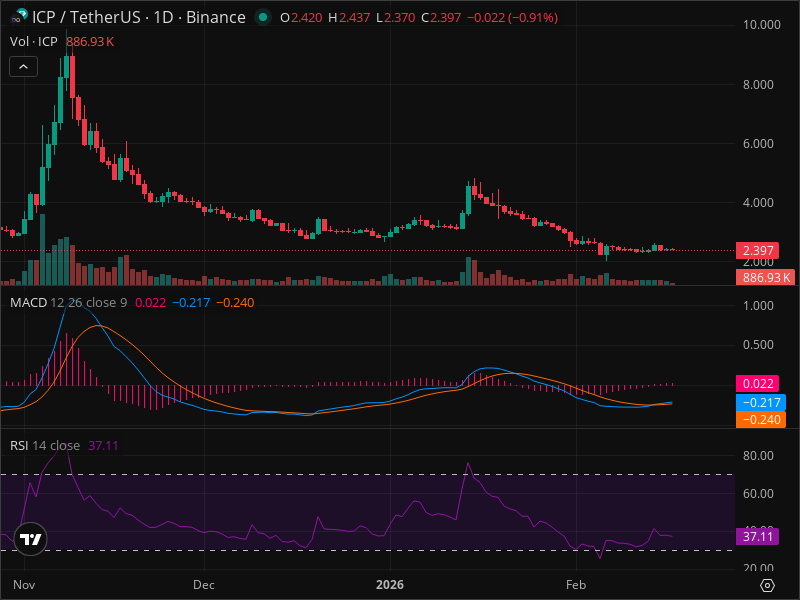Viewport: 800px width, 600px height.
Task: Click the volume value 886.93 K in legend
Action: (x=90, y=42)
